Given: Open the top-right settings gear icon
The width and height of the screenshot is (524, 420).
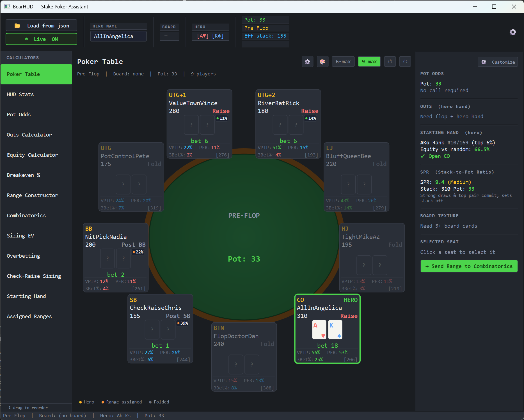Looking at the screenshot, I should coord(513,32).
